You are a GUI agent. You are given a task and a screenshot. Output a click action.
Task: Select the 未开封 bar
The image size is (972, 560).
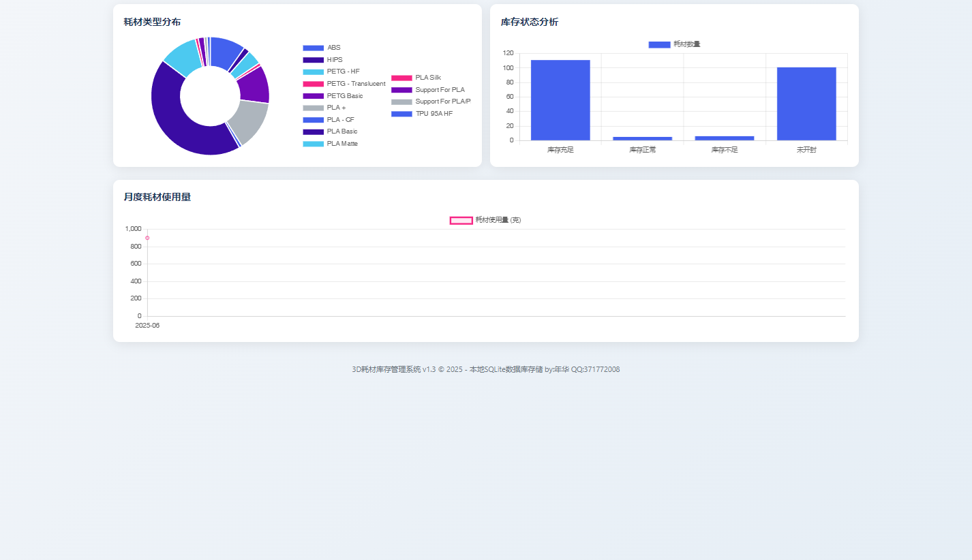[806, 104]
